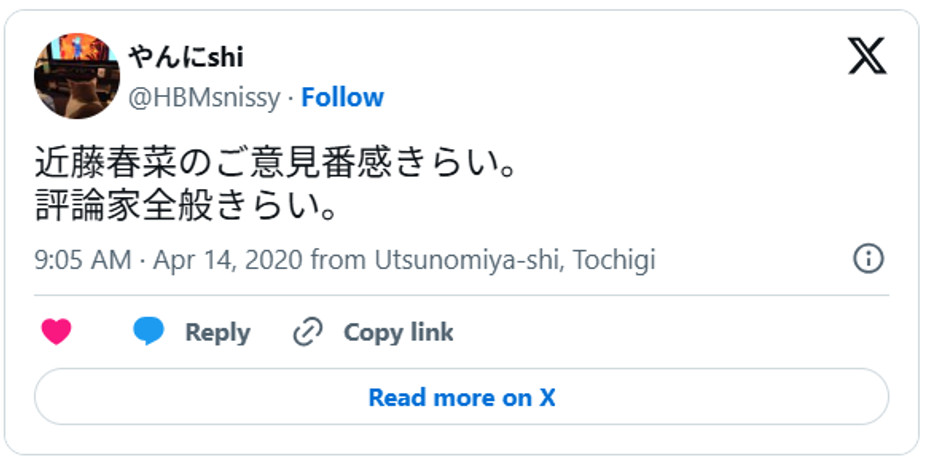The image size is (928, 467).
Task: Click the chain link icon
Action: [307, 332]
